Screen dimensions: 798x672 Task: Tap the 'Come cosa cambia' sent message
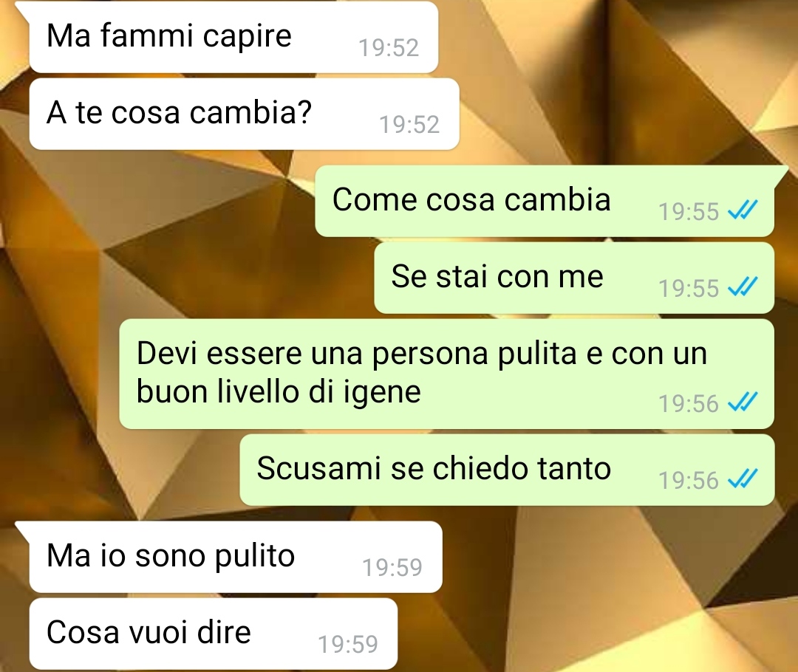[545, 201]
